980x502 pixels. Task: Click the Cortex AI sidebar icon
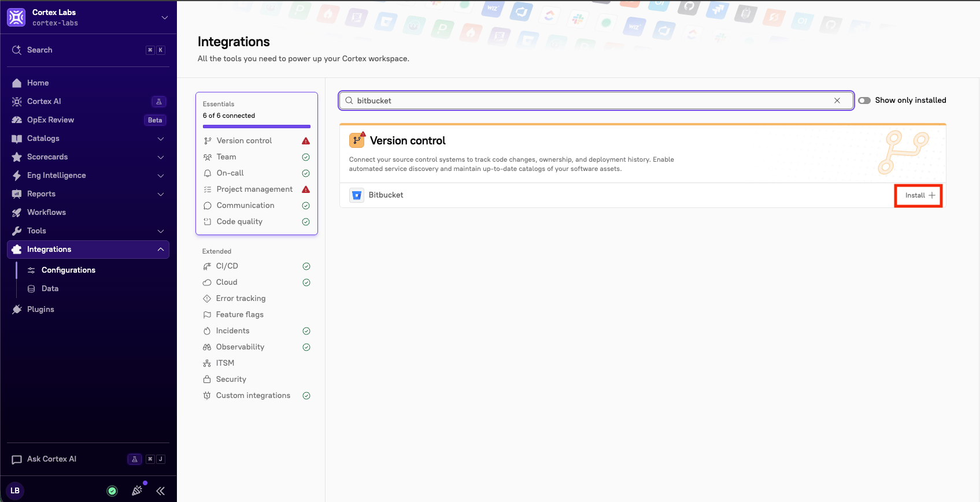click(x=17, y=102)
